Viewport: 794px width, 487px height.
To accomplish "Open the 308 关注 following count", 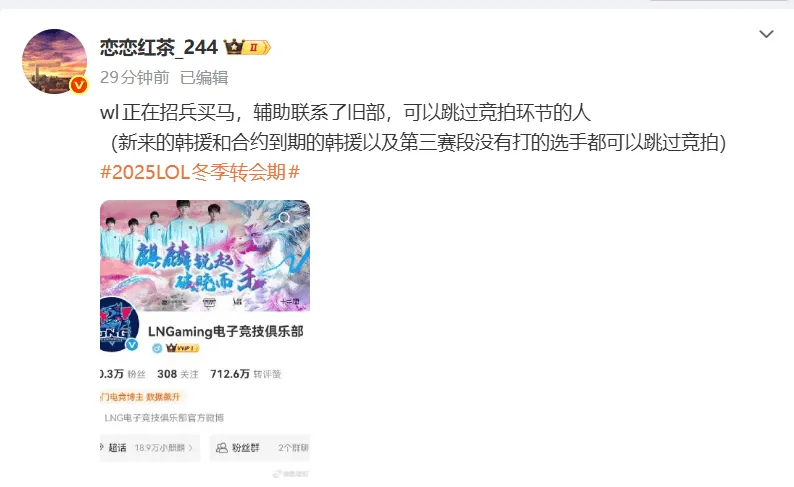I will pyautogui.click(x=178, y=374).
